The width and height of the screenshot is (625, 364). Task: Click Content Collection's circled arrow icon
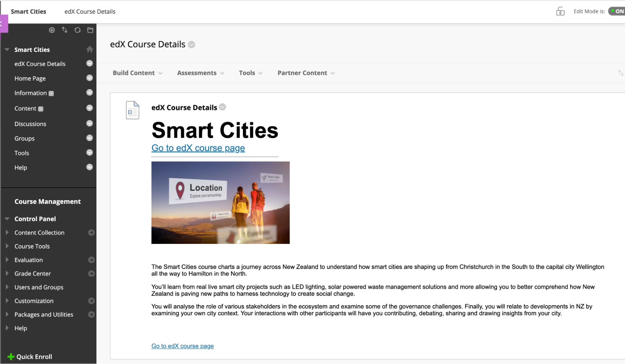point(91,233)
